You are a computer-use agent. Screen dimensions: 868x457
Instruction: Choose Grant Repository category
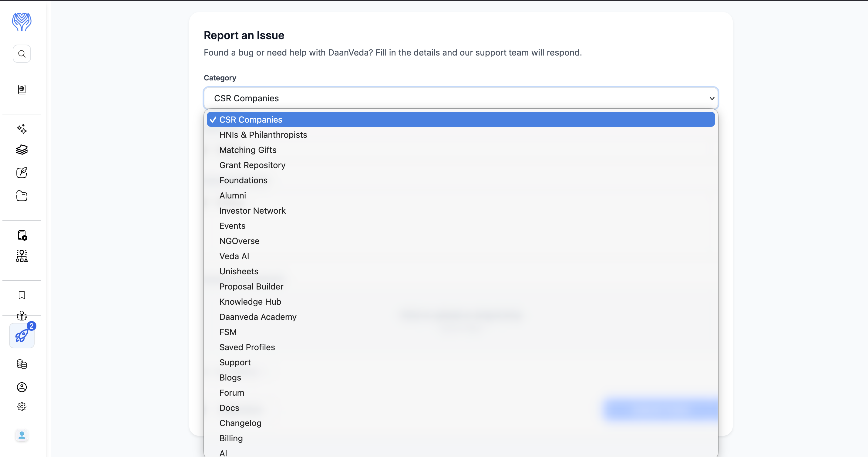(x=461, y=165)
